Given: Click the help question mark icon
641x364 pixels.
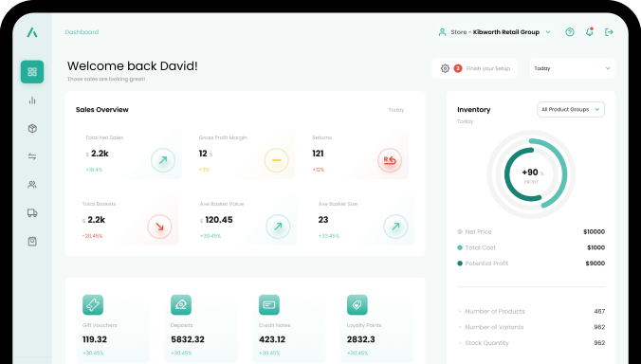Looking at the screenshot, I should pyautogui.click(x=570, y=32).
